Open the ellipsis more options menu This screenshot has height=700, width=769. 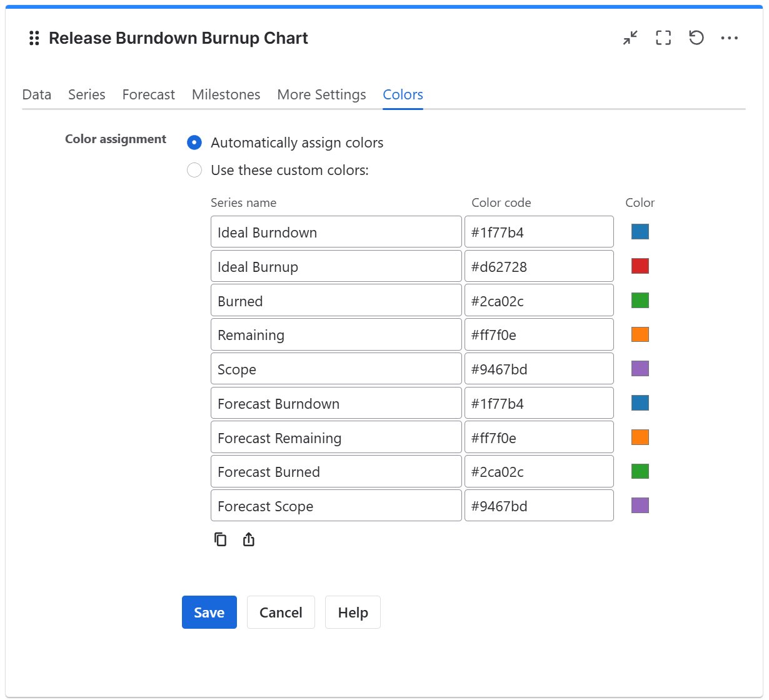pyautogui.click(x=730, y=38)
